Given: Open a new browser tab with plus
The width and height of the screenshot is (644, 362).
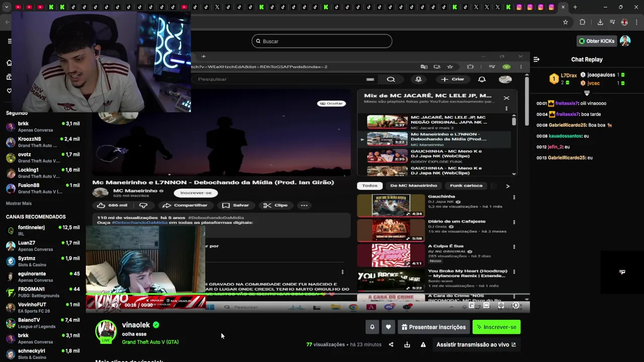Looking at the screenshot, I should coord(575,7).
